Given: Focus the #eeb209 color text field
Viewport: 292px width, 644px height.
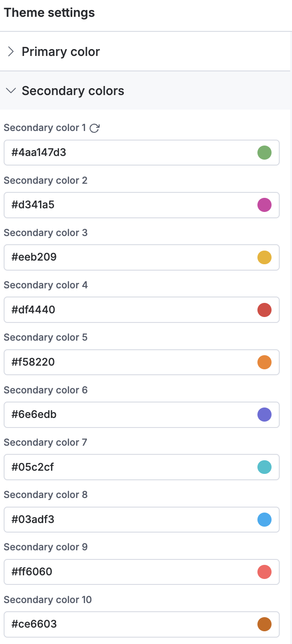Looking at the screenshot, I should (x=141, y=257).
